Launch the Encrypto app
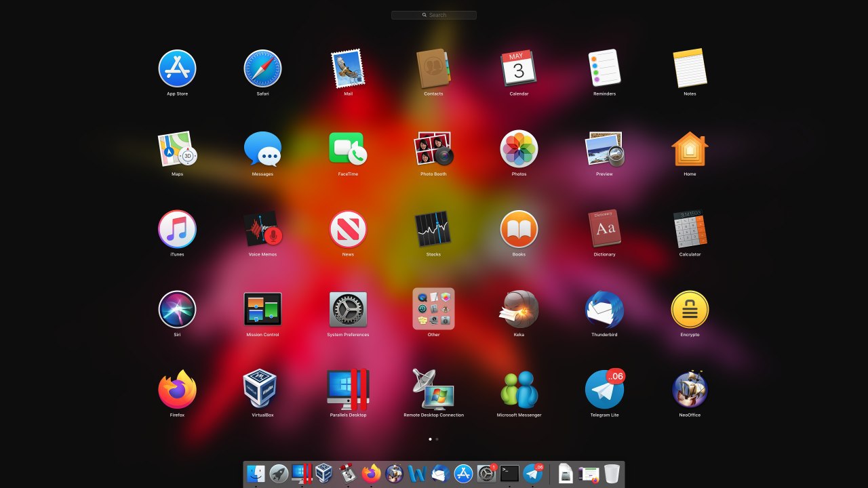The width and height of the screenshot is (868, 488). coord(690,309)
